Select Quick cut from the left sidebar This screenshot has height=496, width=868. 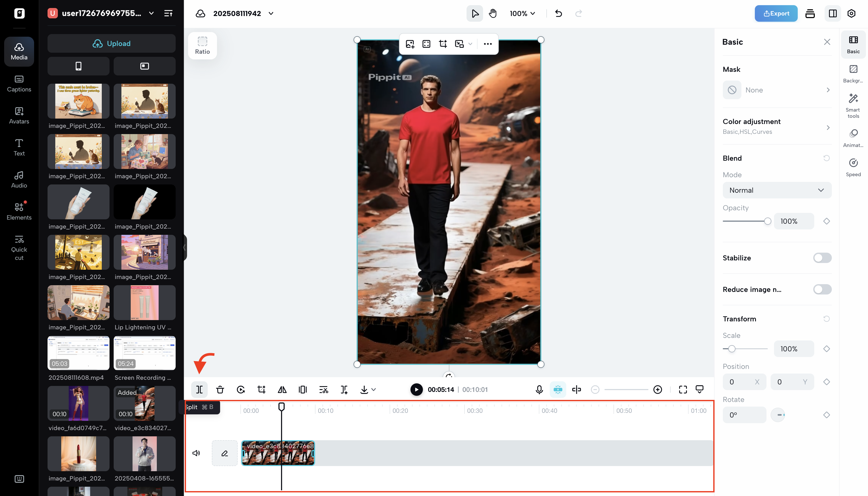coord(19,248)
